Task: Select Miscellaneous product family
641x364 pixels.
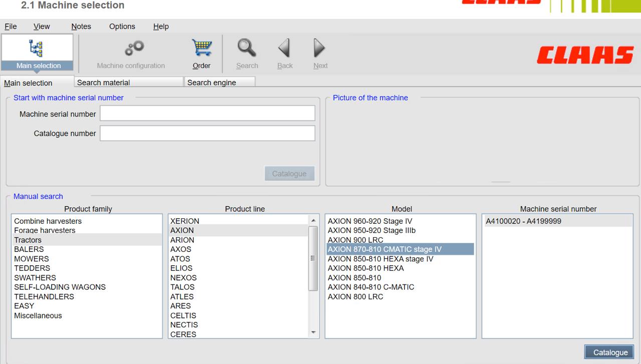Action: tap(87, 315)
